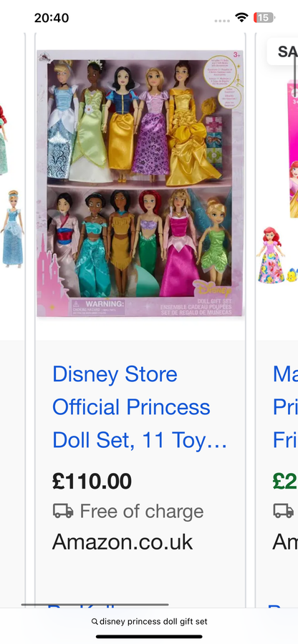The height and width of the screenshot is (644, 298).
Task: Tap the yellow Disney logo on the doll box
Action: [212, 291]
